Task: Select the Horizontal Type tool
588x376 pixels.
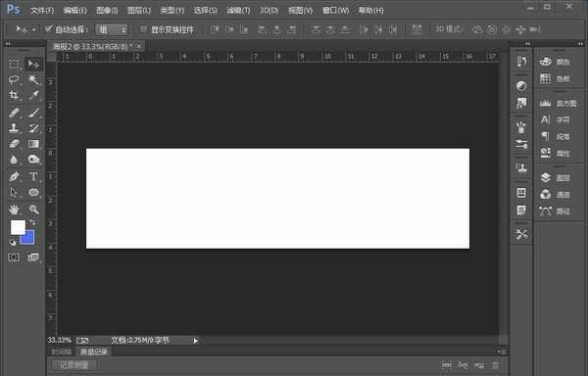Action: [x=33, y=176]
